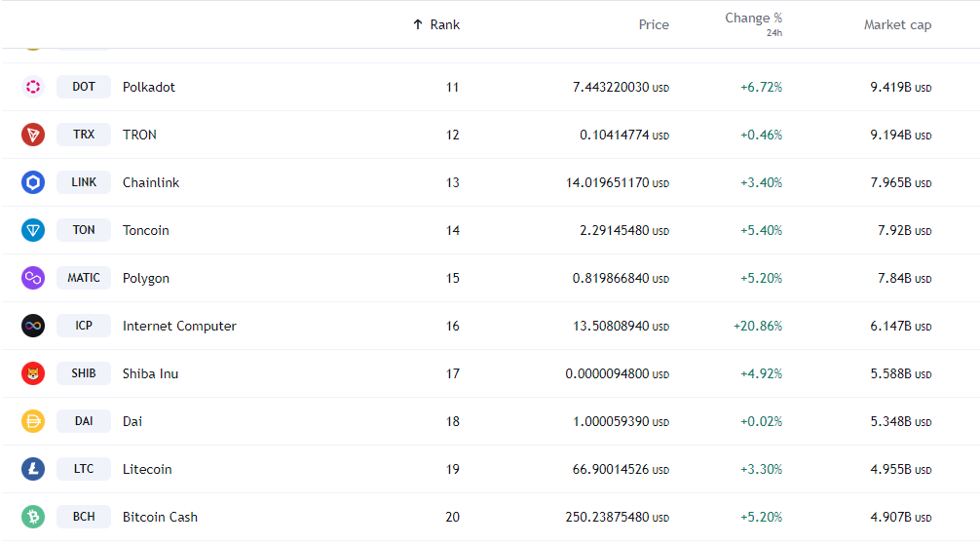Image resolution: width=980 pixels, height=545 pixels.
Task: Click the Toncoin blue logo icon
Action: click(33, 230)
